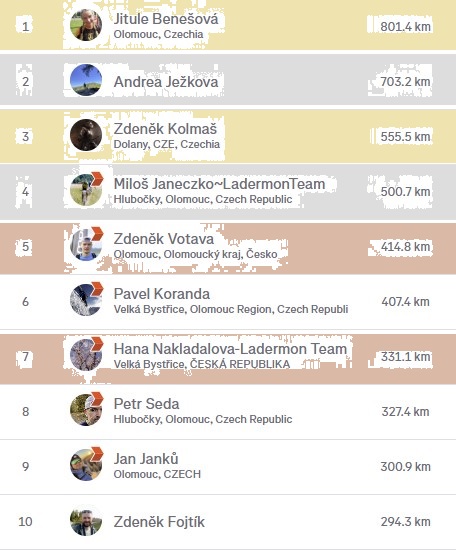Viewport: 456px width, 550px height.
Task: Open Zdeněk Kolmaš's avatar photo
Action: click(86, 135)
